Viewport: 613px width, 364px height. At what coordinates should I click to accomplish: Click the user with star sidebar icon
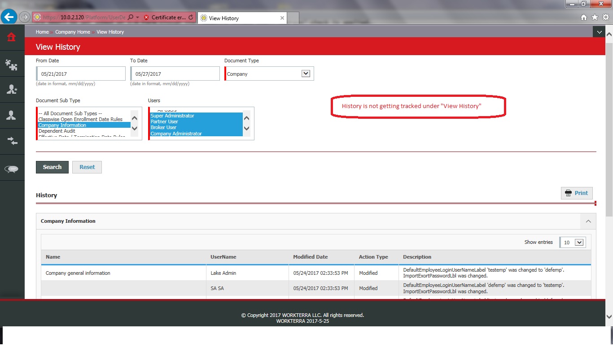(x=12, y=89)
